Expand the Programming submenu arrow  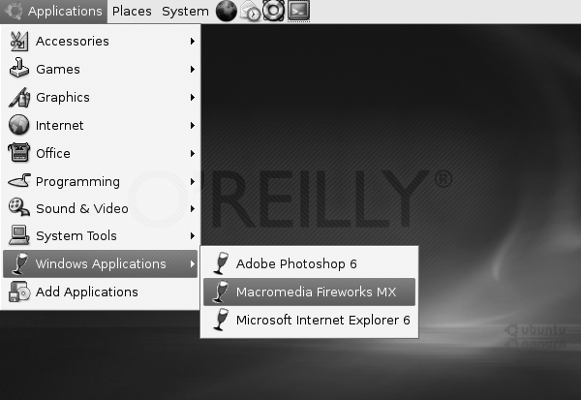pyautogui.click(x=192, y=181)
